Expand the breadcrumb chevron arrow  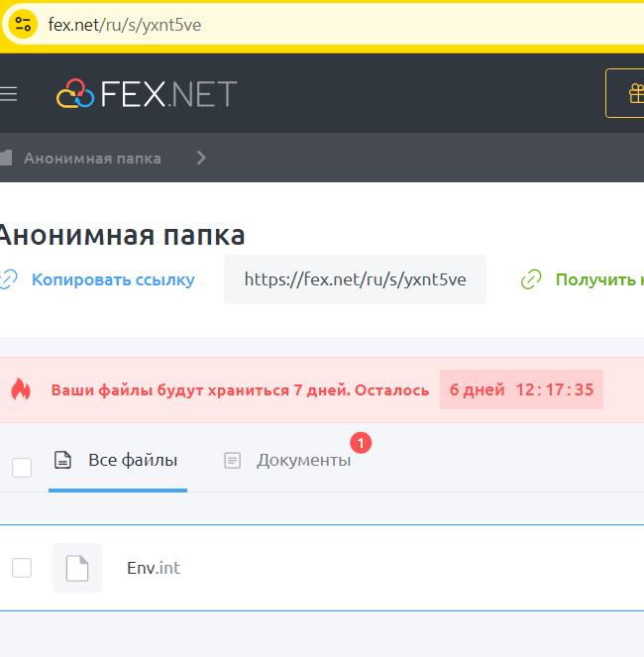point(201,158)
